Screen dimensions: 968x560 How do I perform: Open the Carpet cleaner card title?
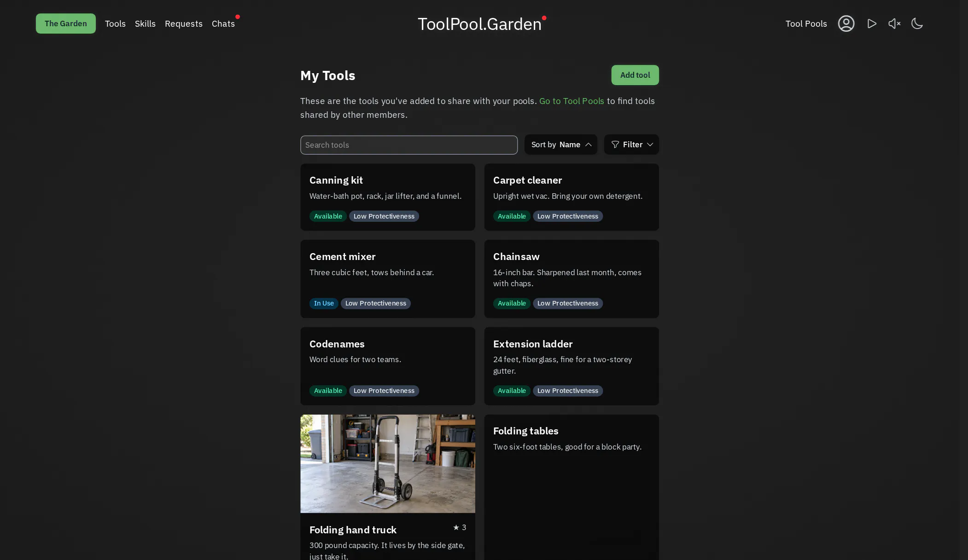(528, 180)
